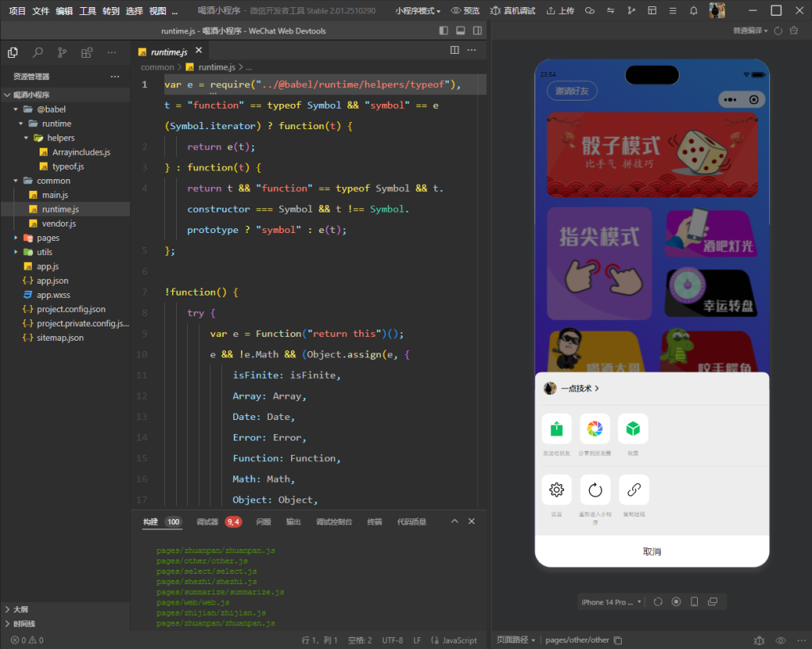Image resolution: width=812 pixels, height=649 pixels.
Task: Click the detach simulator window icon
Action: (x=713, y=602)
